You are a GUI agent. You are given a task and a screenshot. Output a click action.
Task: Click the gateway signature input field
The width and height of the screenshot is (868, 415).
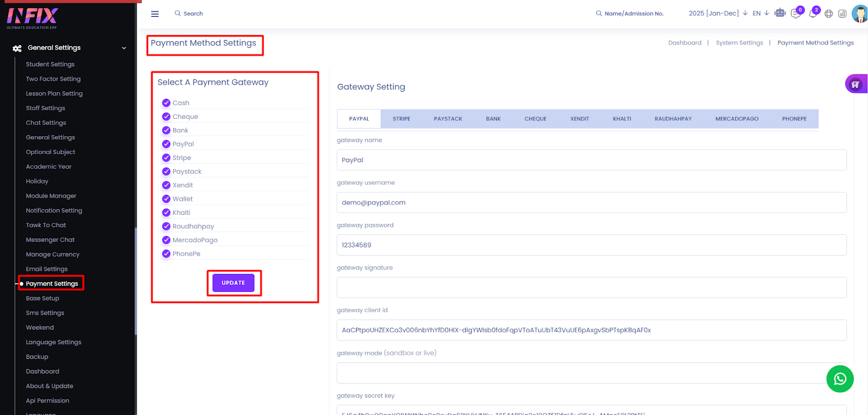click(591, 288)
